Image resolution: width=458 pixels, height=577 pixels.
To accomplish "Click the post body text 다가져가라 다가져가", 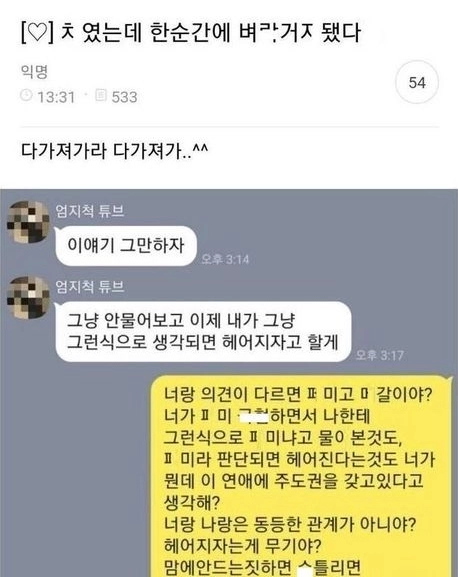I will tap(114, 151).
